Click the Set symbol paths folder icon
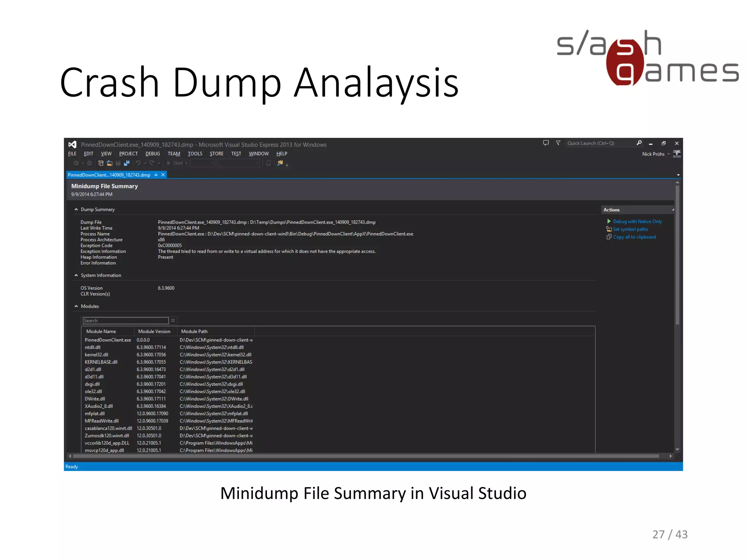The width and height of the screenshot is (747, 560). click(609, 229)
